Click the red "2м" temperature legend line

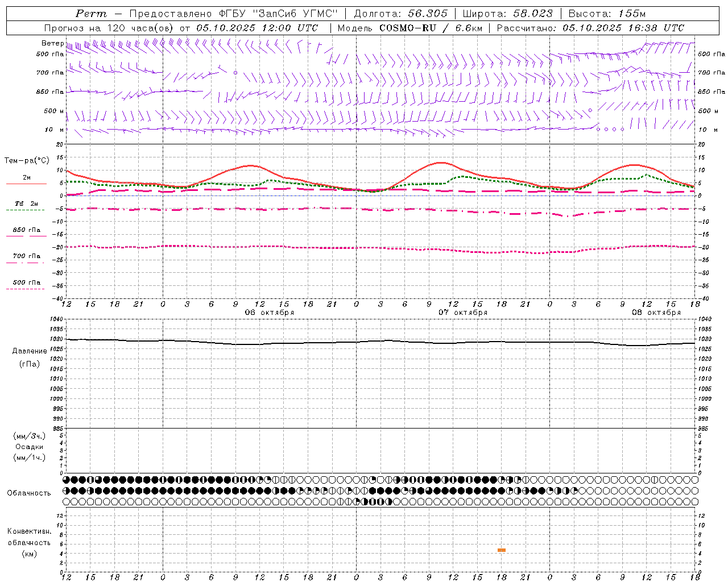click(26, 184)
